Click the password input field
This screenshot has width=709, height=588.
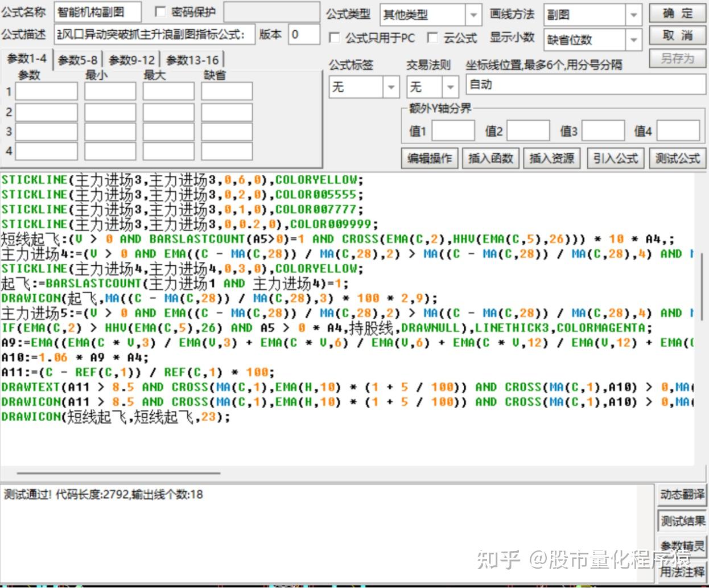[x=271, y=12]
